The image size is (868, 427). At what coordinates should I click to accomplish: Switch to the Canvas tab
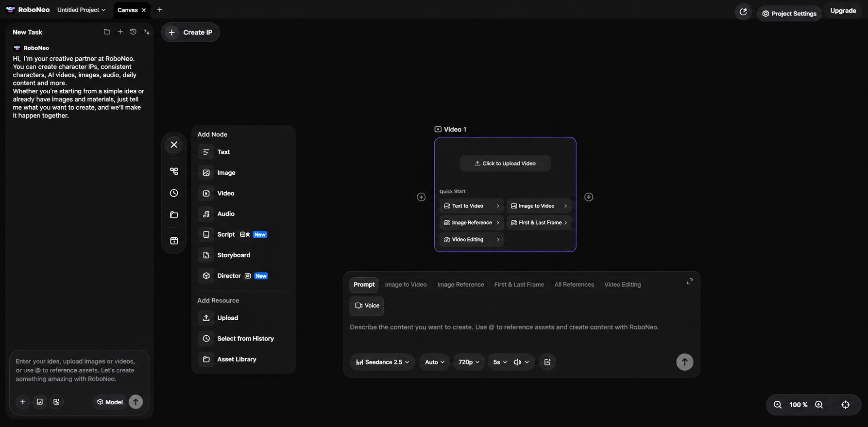tap(128, 10)
